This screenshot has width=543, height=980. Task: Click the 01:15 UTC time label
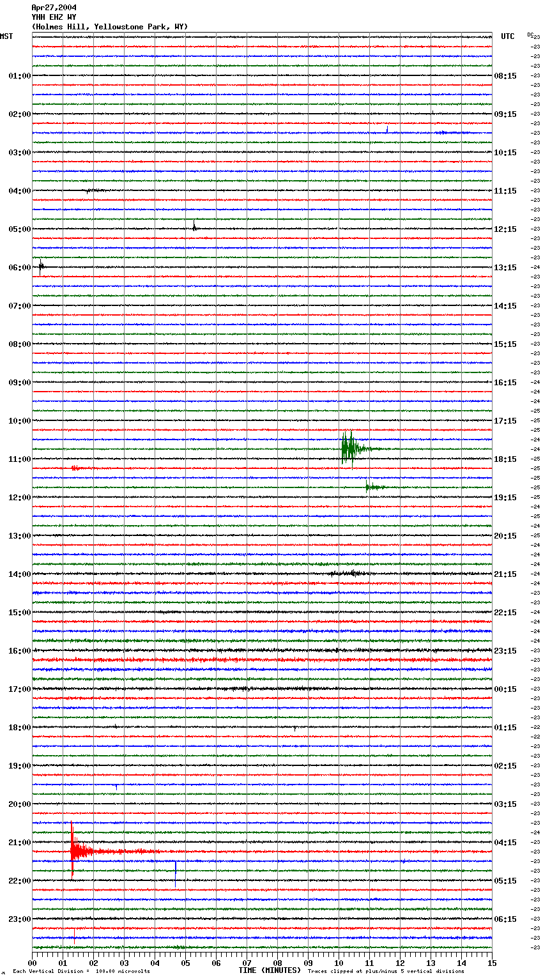(x=505, y=728)
